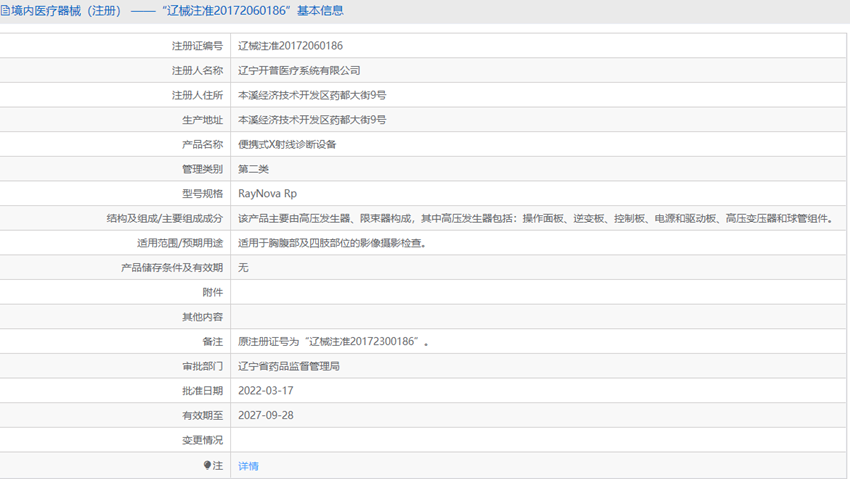The width and height of the screenshot is (850, 479).
Task: Select registration number value 辽械注准20172060186
Action: (x=291, y=46)
